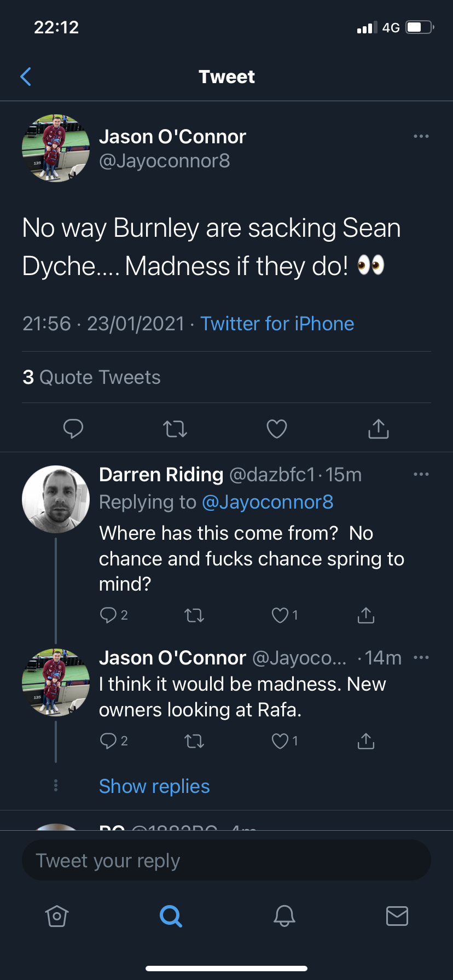Viewport: 453px width, 980px height.
Task: Like Jason's reply about Rafa
Action: (x=280, y=741)
